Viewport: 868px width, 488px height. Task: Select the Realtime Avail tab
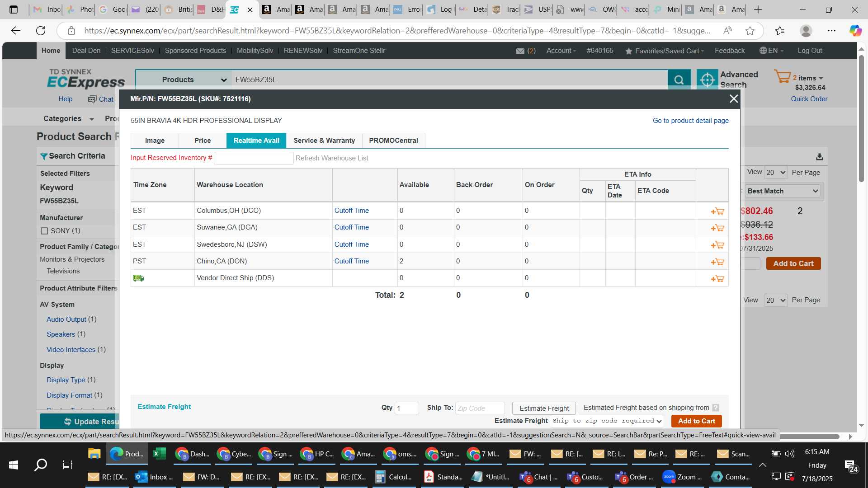pyautogui.click(x=256, y=141)
